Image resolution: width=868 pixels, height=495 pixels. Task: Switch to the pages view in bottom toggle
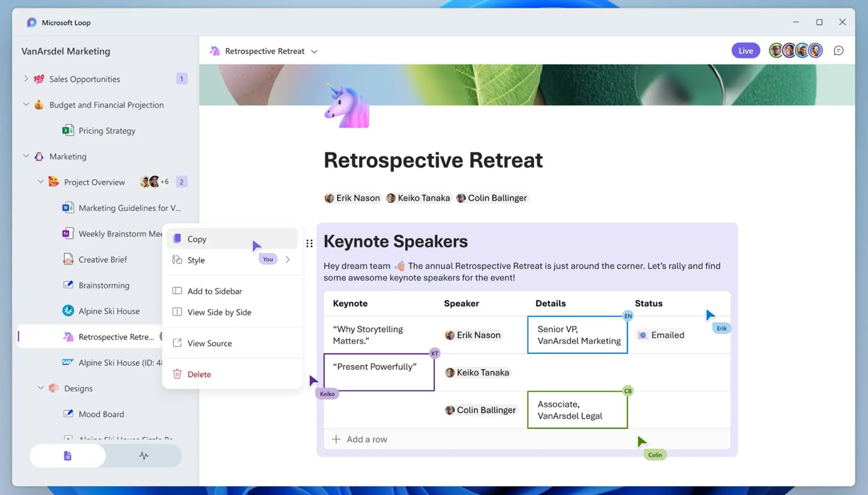coord(68,456)
